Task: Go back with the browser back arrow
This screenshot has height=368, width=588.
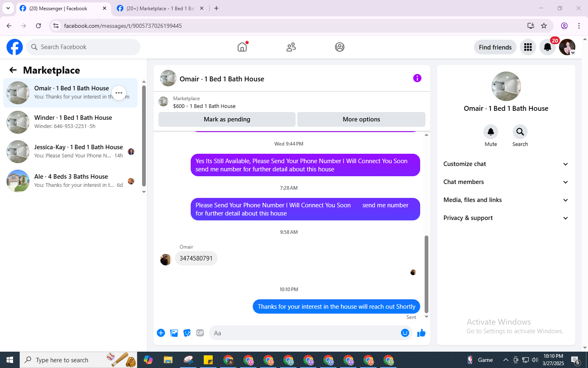Action: (9, 26)
